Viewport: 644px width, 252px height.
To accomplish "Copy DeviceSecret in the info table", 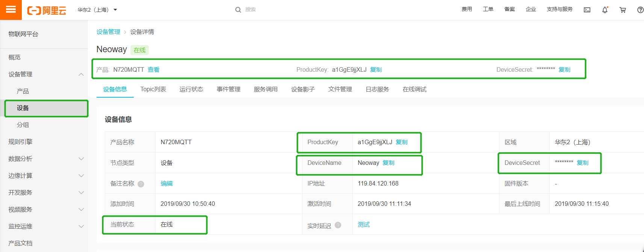I will point(583,163).
